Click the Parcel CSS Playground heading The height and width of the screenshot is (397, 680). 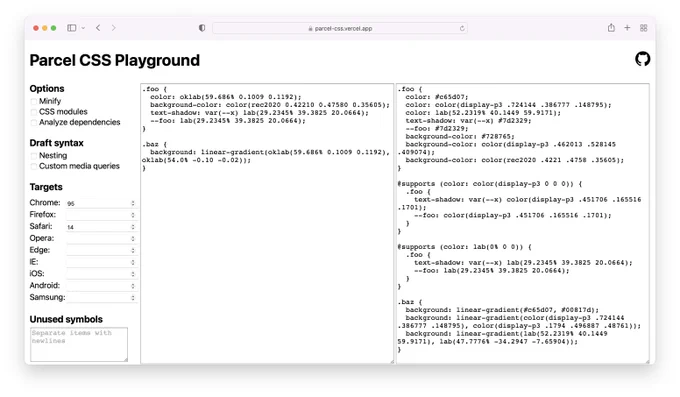114,60
